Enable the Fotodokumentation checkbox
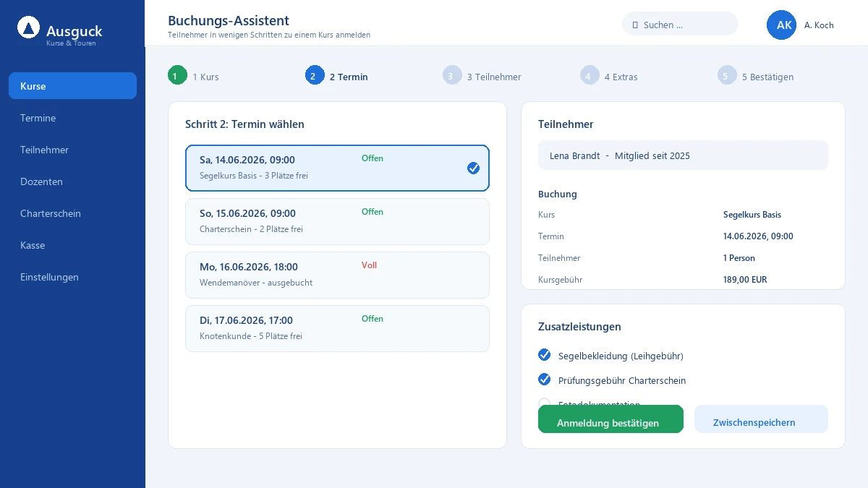Viewport: 868px width, 488px height. pos(545,402)
